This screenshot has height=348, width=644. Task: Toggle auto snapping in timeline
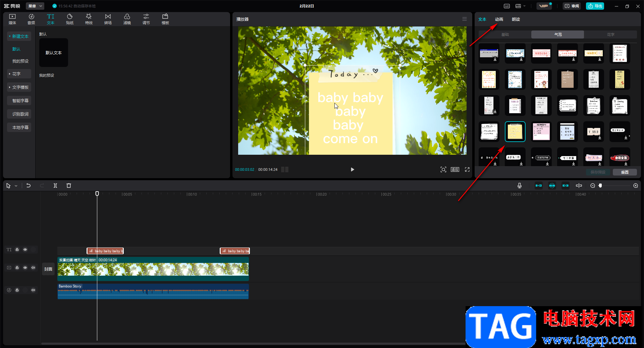(x=552, y=186)
